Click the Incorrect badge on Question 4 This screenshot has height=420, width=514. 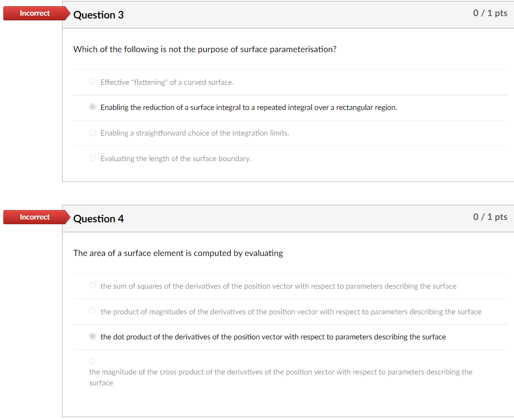click(34, 217)
